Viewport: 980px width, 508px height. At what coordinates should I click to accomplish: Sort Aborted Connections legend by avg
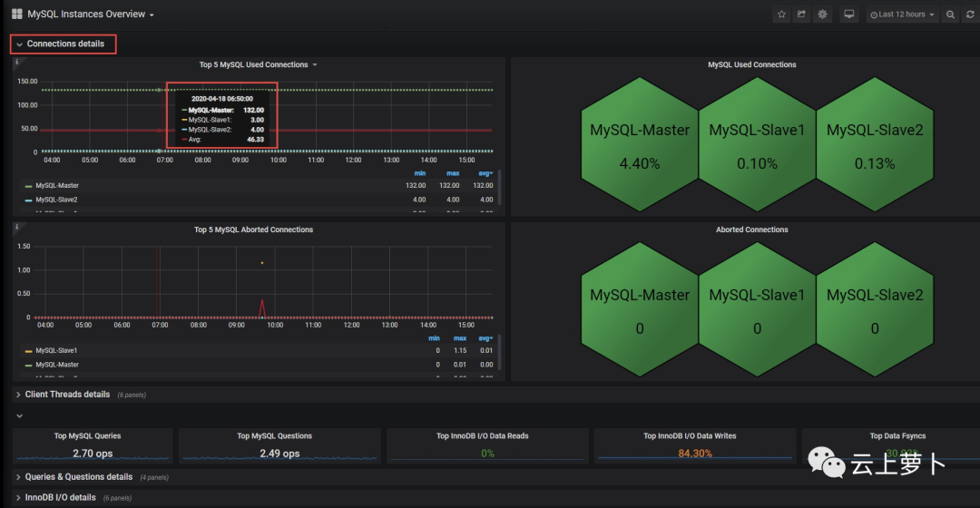coord(485,338)
